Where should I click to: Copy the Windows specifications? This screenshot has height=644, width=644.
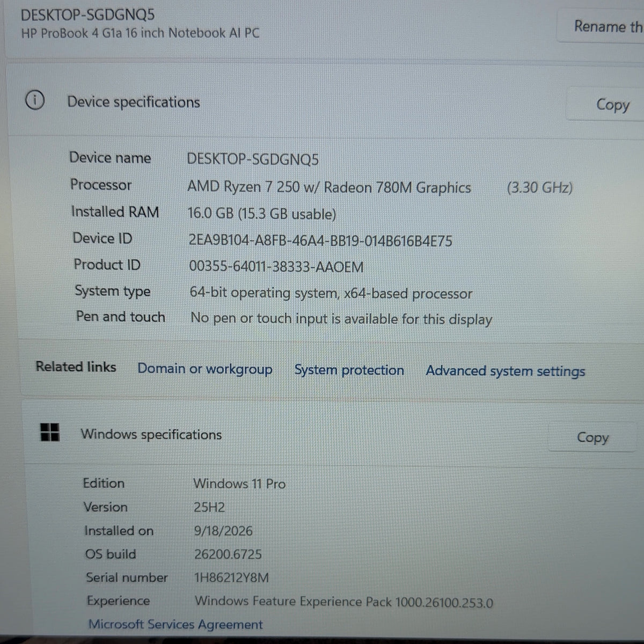click(x=592, y=437)
